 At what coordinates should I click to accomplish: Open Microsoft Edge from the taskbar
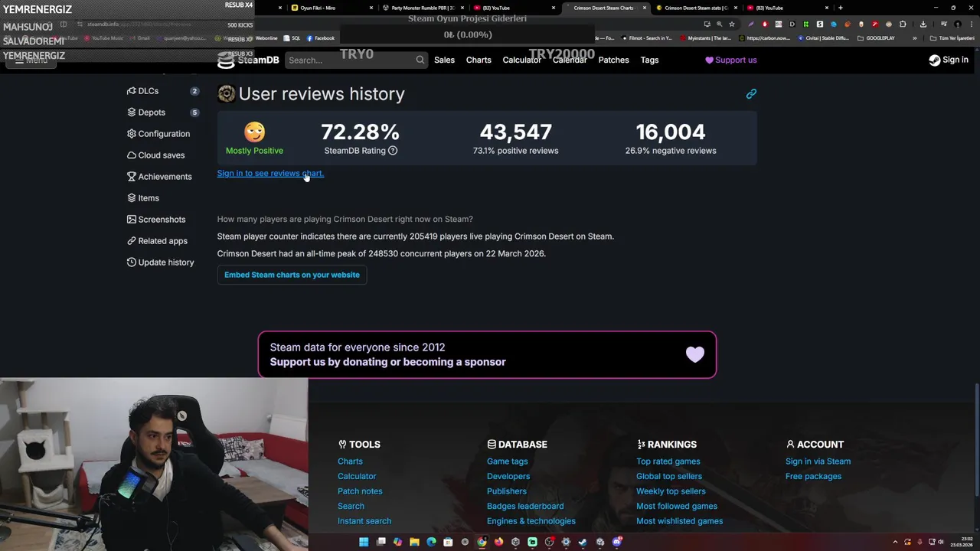click(431, 542)
